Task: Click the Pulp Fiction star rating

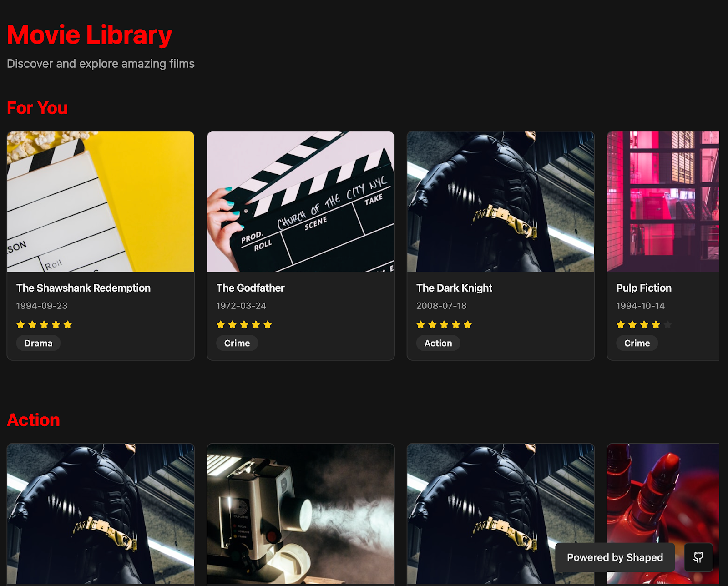Action: pos(644,324)
